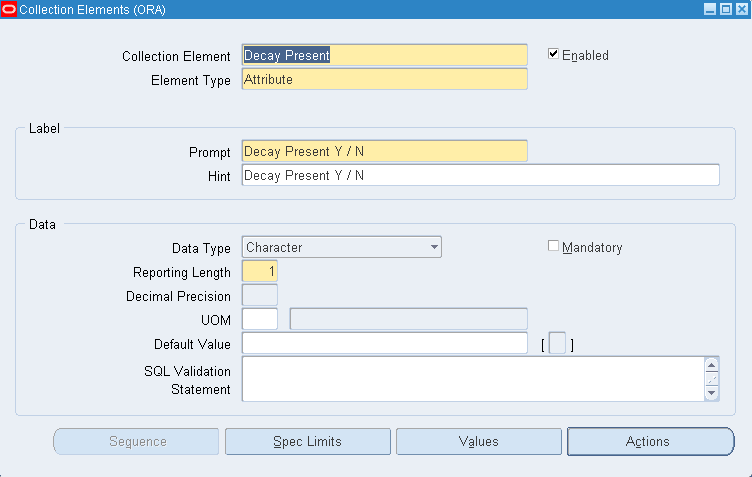Screen dimensions: 752x477
Task: Click inside the SQL Validation Statement box
Action: click(472, 379)
